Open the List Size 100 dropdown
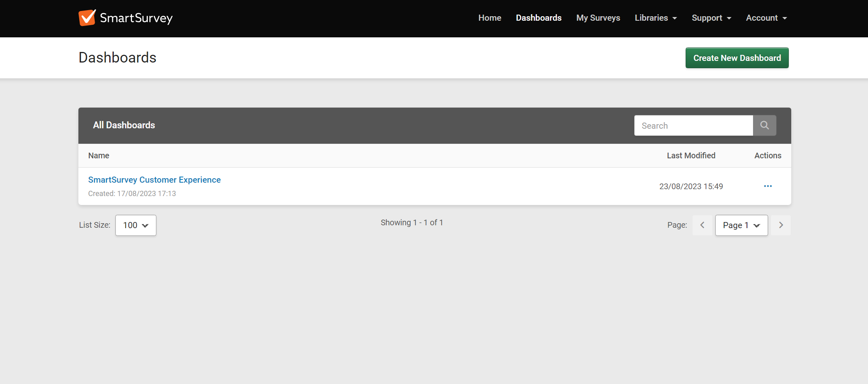The width and height of the screenshot is (868, 384). tap(136, 225)
